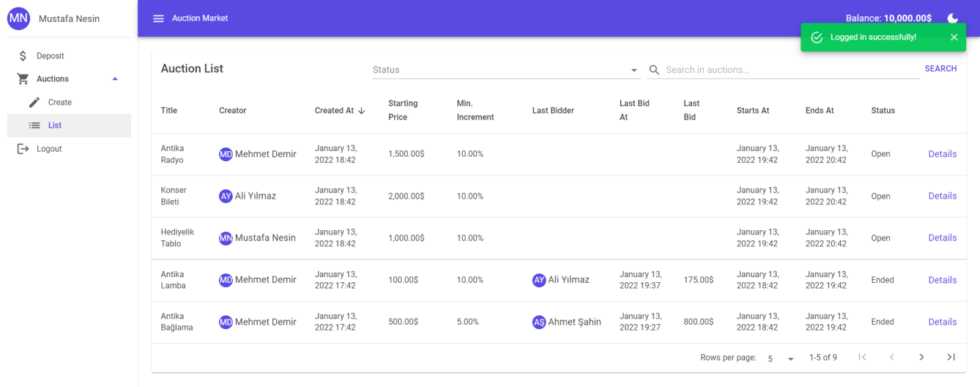Click the Created At sort arrow
This screenshot has height=387, width=980.
tap(362, 111)
